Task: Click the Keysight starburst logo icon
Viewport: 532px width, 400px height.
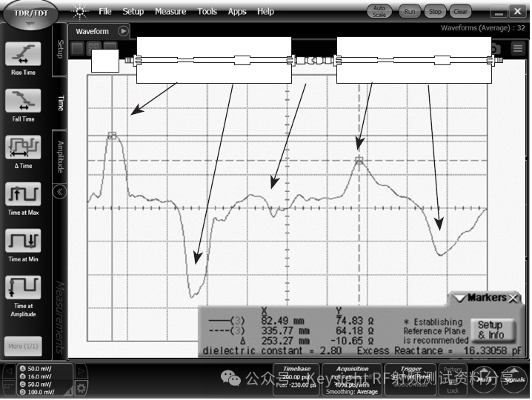Action: (x=80, y=12)
